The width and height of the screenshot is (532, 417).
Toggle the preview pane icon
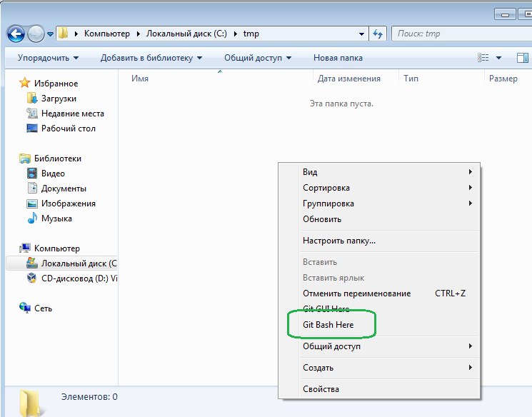[x=523, y=58]
